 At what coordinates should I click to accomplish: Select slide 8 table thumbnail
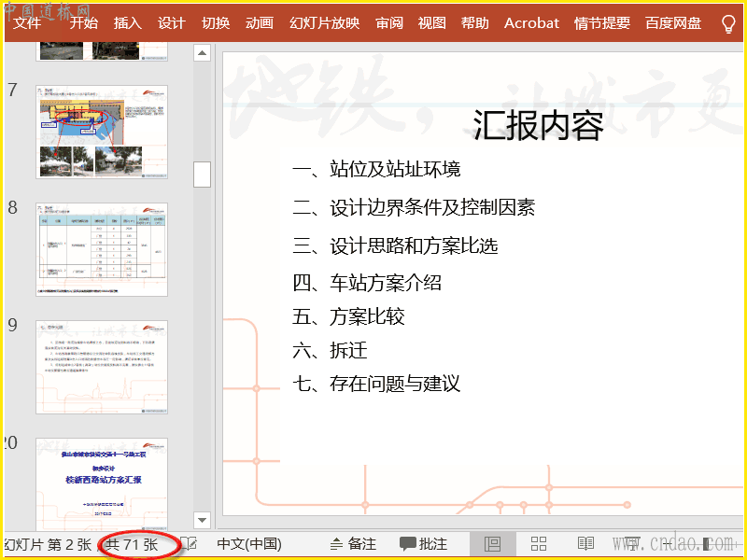(x=102, y=249)
